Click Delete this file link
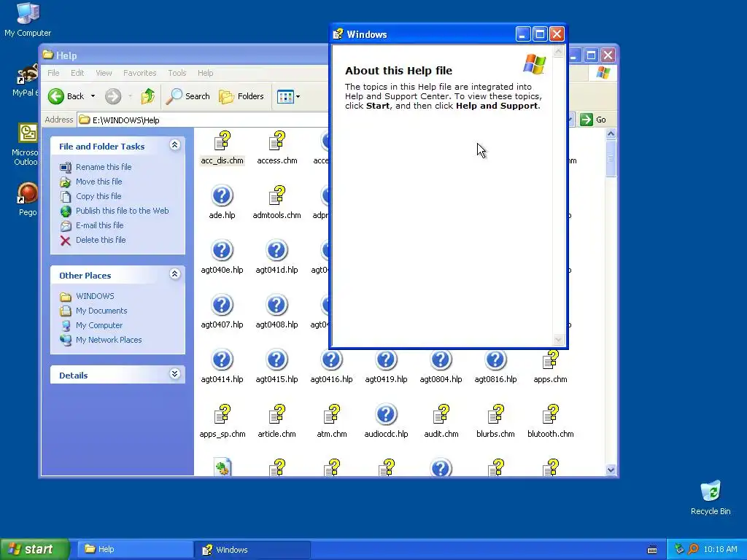 (101, 240)
